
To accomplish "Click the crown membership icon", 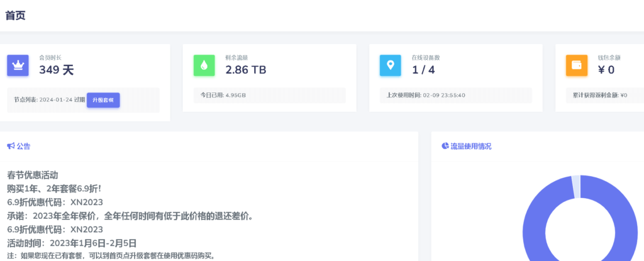I will coord(18,65).
